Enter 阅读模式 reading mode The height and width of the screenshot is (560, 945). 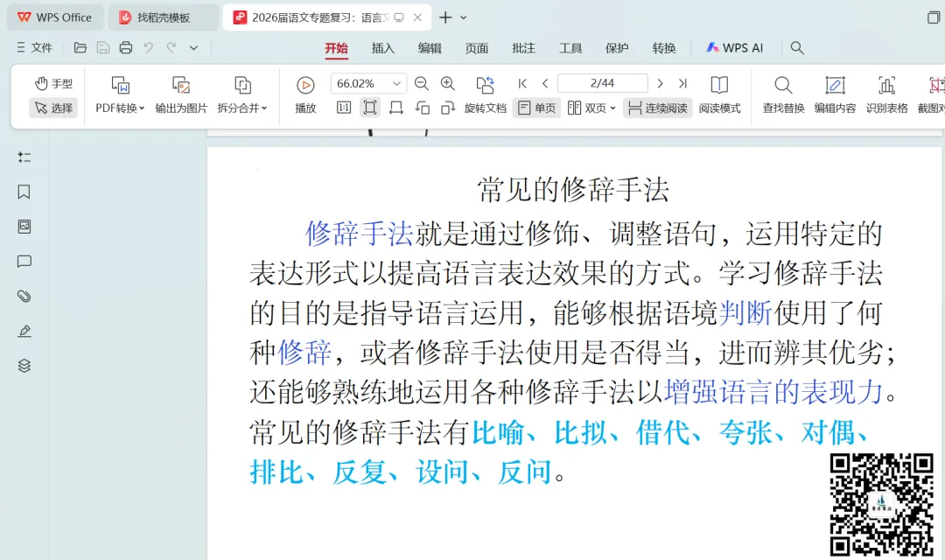point(719,94)
